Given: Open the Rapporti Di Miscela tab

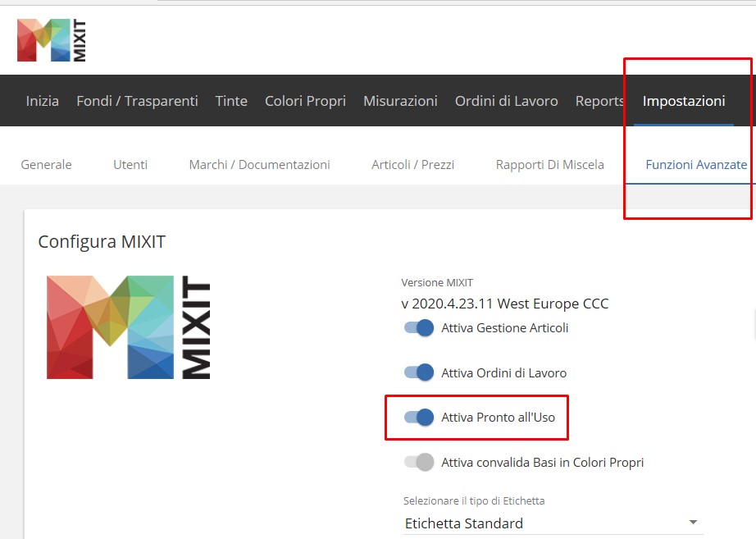Looking at the screenshot, I should pyautogui.click(x=549, y=165).
